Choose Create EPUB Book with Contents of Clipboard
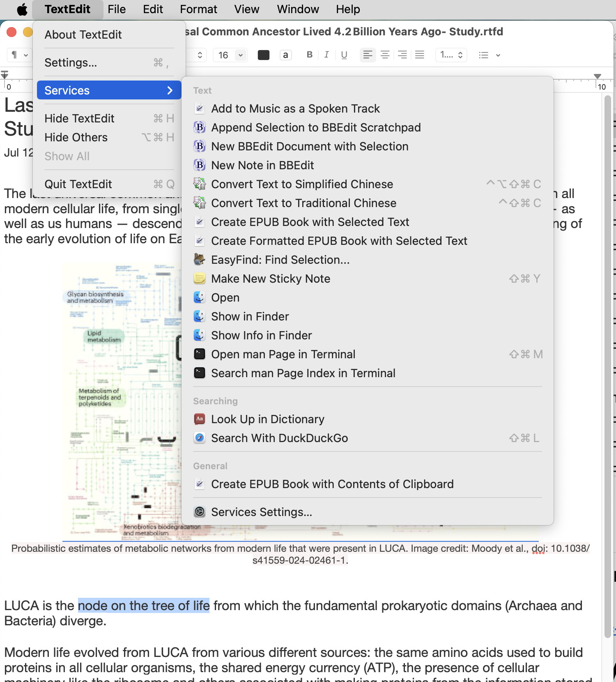 tap(368, 484)
